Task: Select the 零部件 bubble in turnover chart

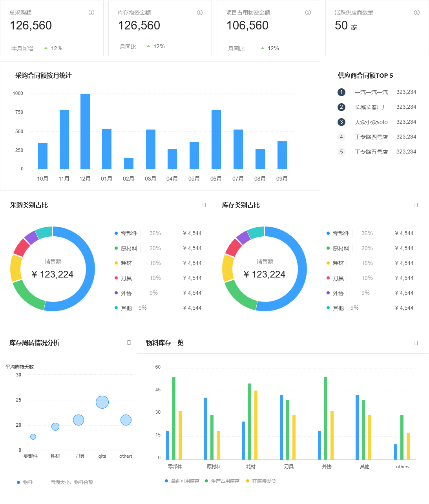Action: (x=33, y=436)
